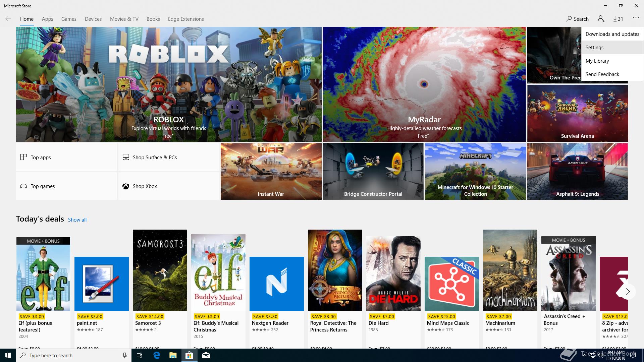Image resolution: width=644 pixels, height=362 pixels.
Task: Click the Top games controller icon
Action: coord(23,186)
